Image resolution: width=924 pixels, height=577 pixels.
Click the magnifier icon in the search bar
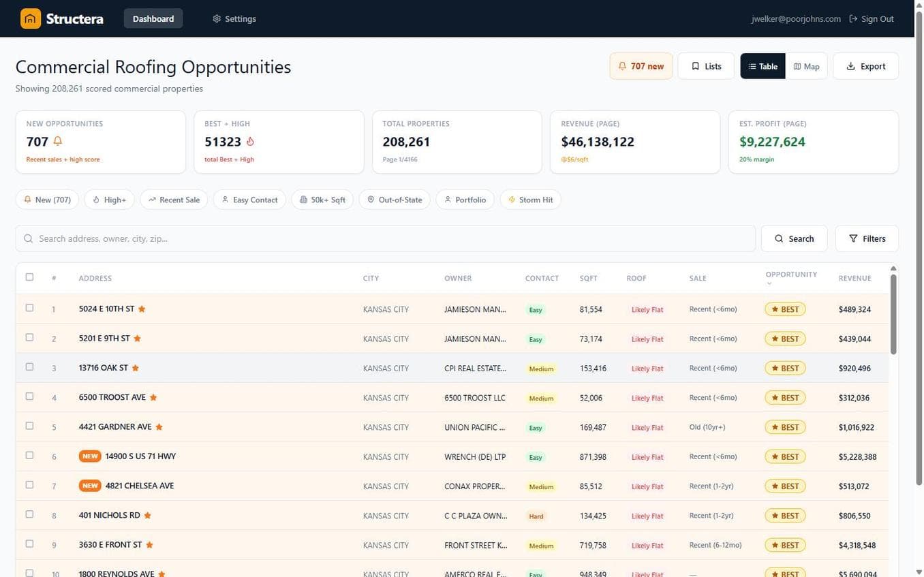tap(29, 238)
